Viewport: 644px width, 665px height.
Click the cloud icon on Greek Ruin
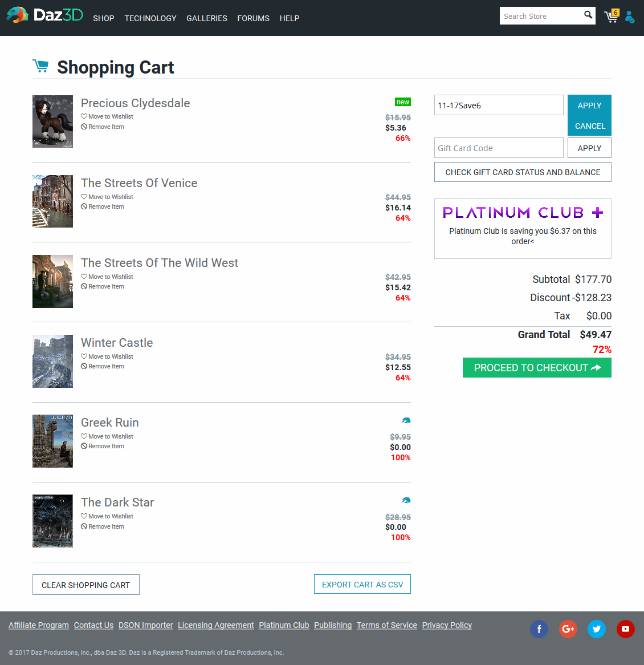click(x=406, y=420)
